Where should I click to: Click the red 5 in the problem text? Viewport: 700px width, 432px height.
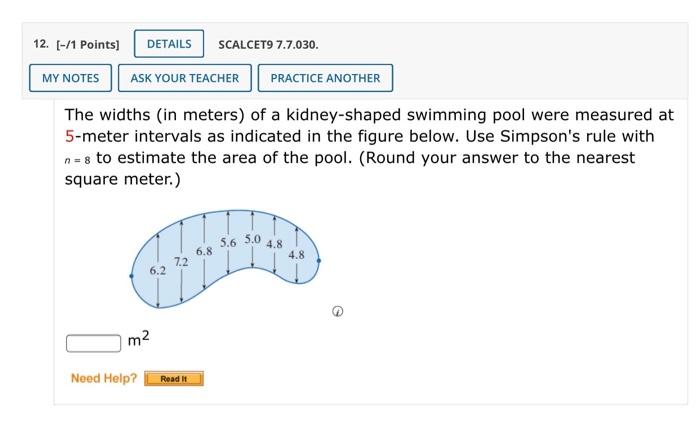click(x=69, y=136)
